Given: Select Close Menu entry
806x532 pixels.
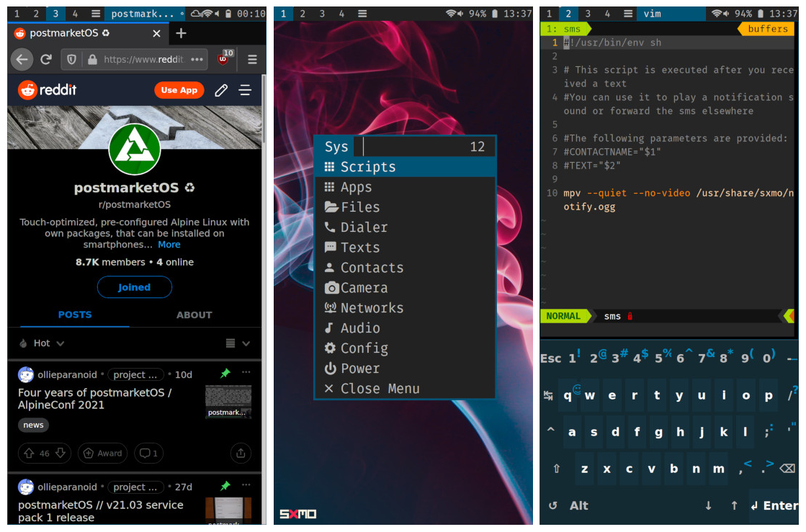Looking at the screenshot, I should [x=405, y=388].
